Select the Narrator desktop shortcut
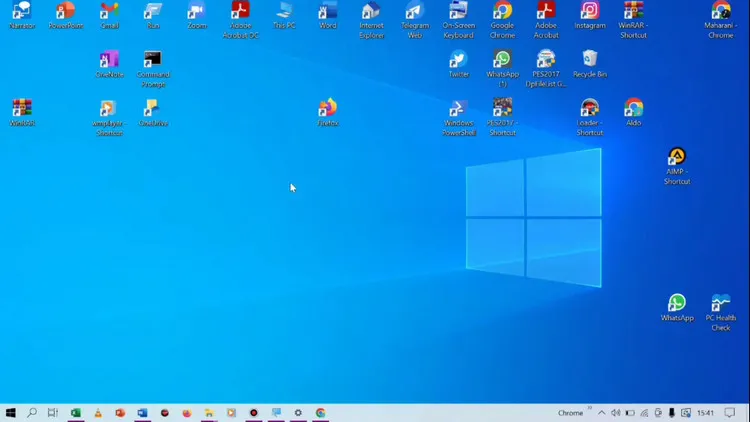The width and height of the screenshot is (750, 422). click(22, 15)
